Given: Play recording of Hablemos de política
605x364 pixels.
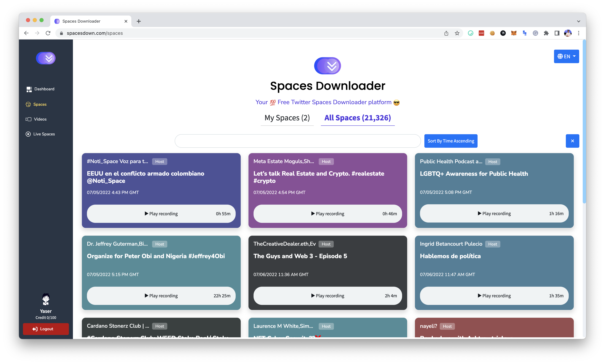Looking at the screenshot, I should [494, 296].
